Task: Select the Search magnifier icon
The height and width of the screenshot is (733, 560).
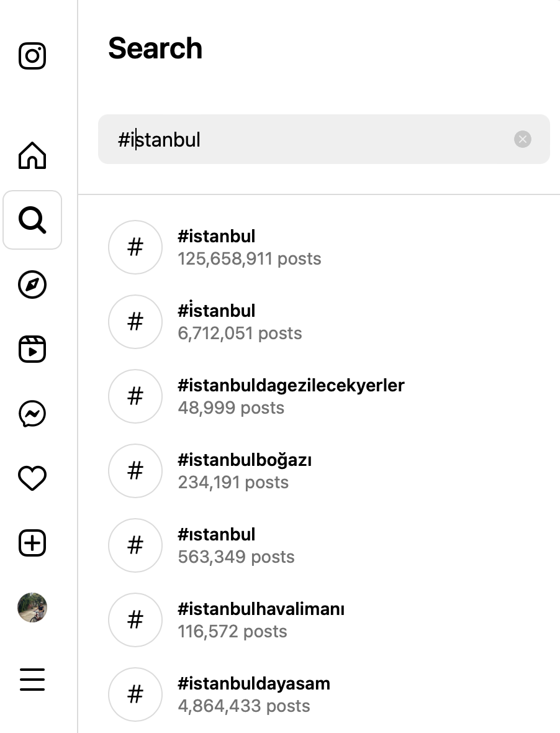Action: [32, 221]
